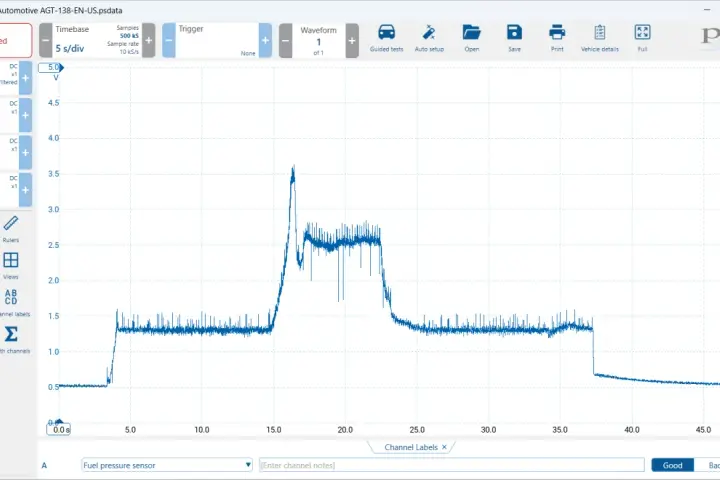Open the Views layout tool
Image resolution: width=720 pixels, height=480 pixels.
pyautogui.click(x=11, y=265)
